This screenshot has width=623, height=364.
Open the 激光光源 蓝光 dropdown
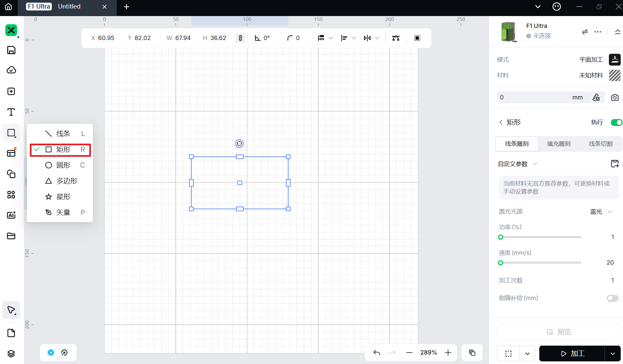(601, 212)
